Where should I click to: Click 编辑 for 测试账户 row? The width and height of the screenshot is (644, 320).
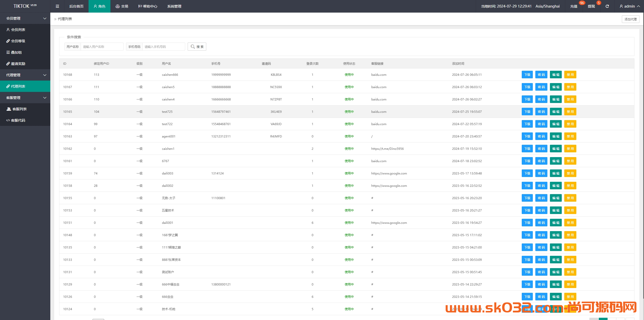pos(556,272)
